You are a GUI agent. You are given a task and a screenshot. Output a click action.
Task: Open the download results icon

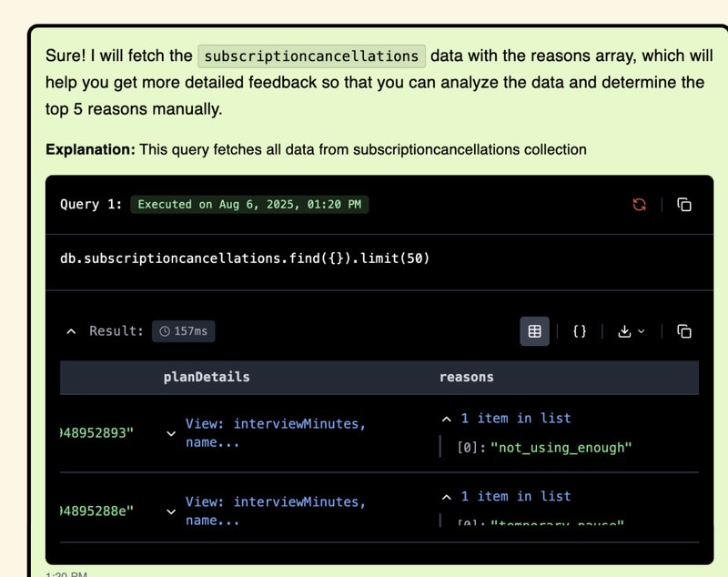[627, 331]
